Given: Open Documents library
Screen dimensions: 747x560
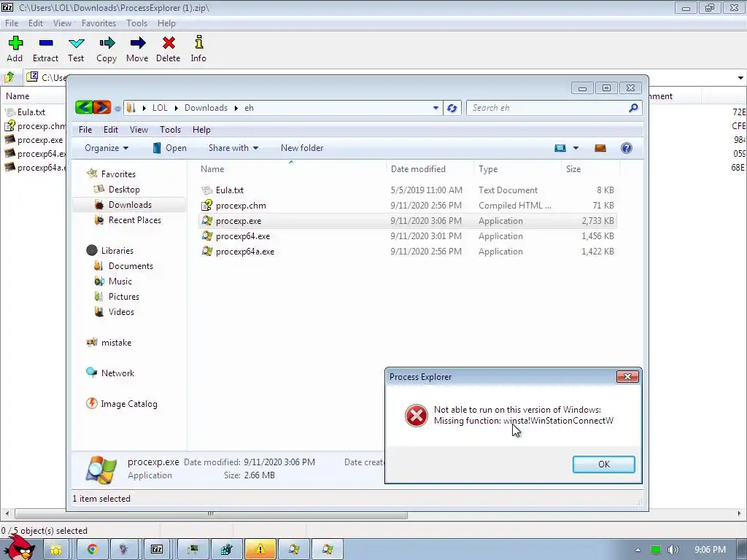Looking at the screenshot, I should [x=131, y=266].
